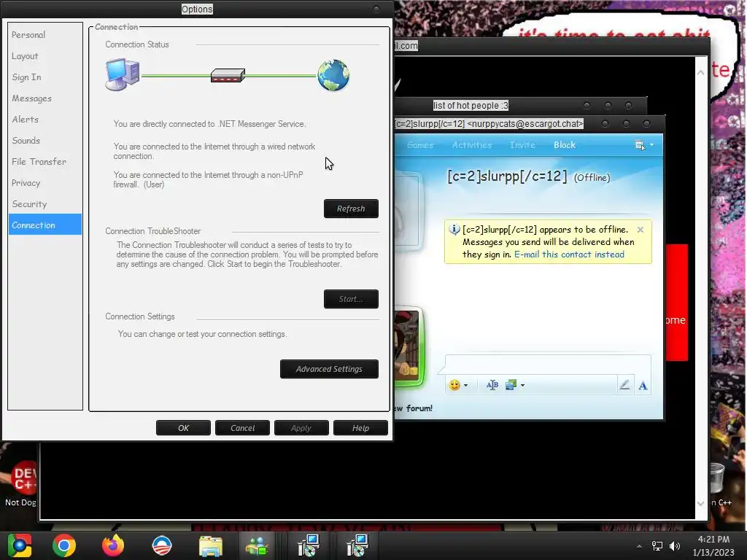Open File Transfer options

pos(39,162)
